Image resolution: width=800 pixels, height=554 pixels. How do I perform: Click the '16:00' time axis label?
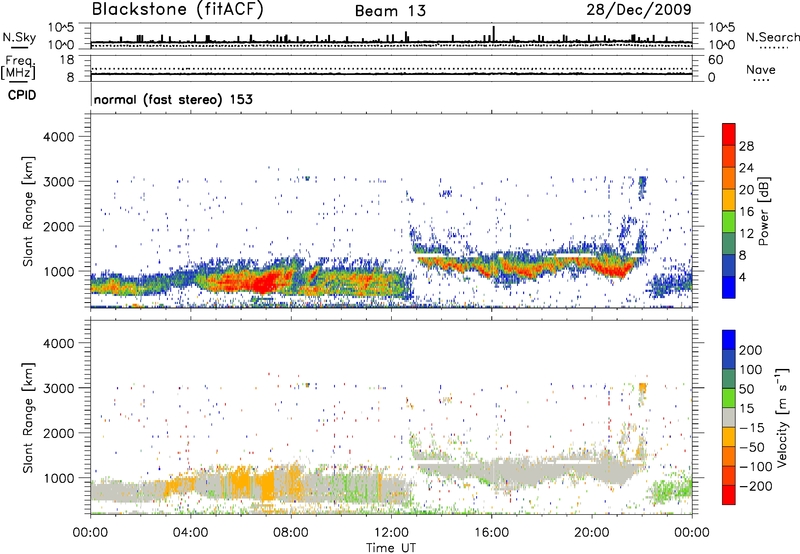(x=491, y=533)
